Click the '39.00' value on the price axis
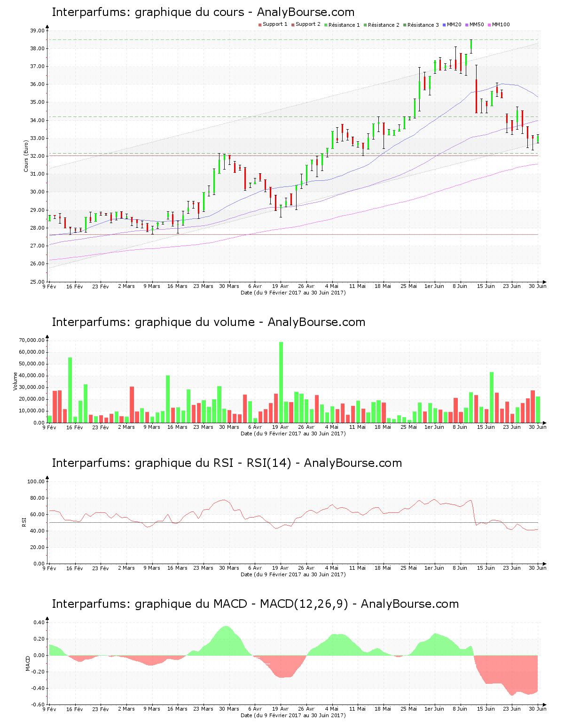The height and width of the screenshot is (728, 564). click(x=37, y=31)
